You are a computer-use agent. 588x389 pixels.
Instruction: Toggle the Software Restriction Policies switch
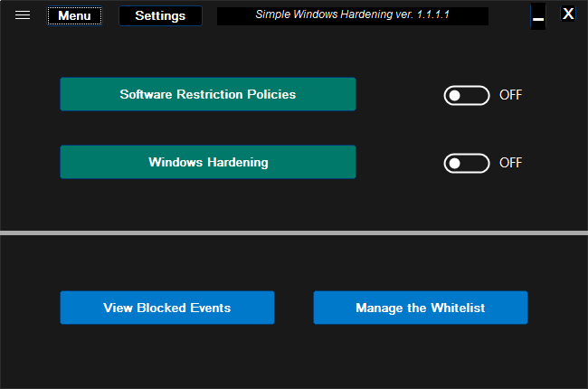click(x=467, y=95)
